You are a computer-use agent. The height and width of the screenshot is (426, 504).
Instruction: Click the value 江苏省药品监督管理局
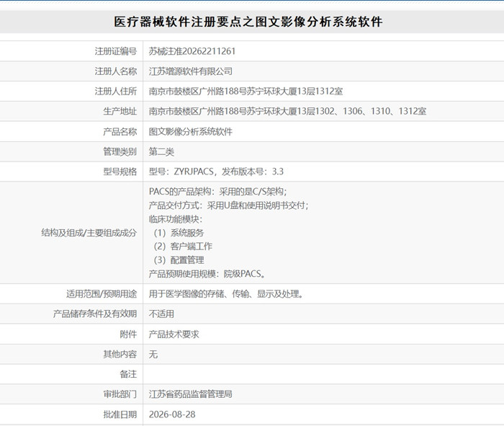191,394
